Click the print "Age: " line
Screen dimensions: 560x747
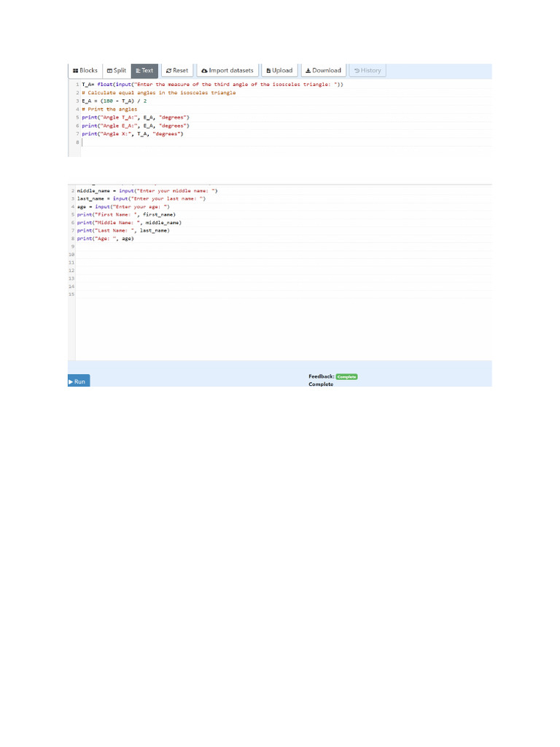point(105,238)
